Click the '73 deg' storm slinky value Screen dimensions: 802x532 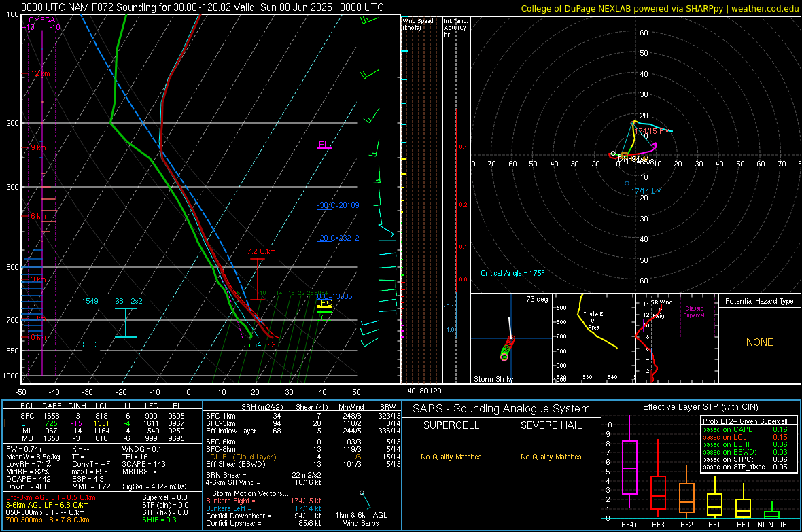click(537, 299)
